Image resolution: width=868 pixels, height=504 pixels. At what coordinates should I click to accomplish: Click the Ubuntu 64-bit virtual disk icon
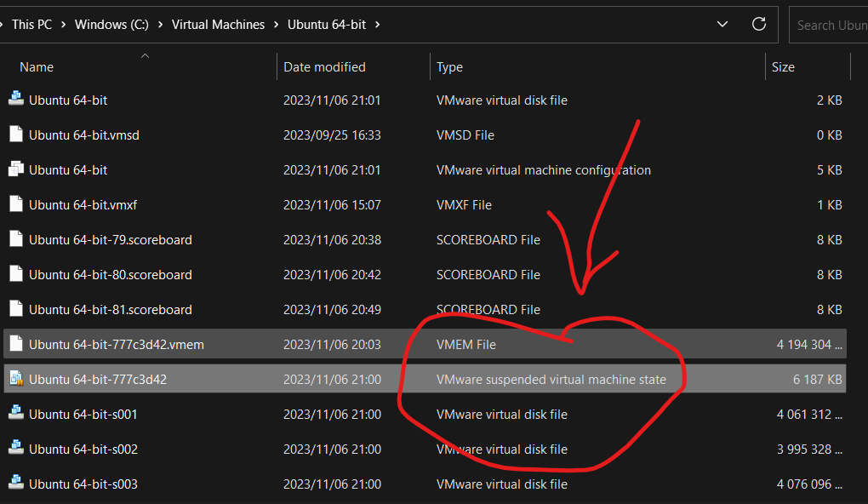click(x=15, y=100)
